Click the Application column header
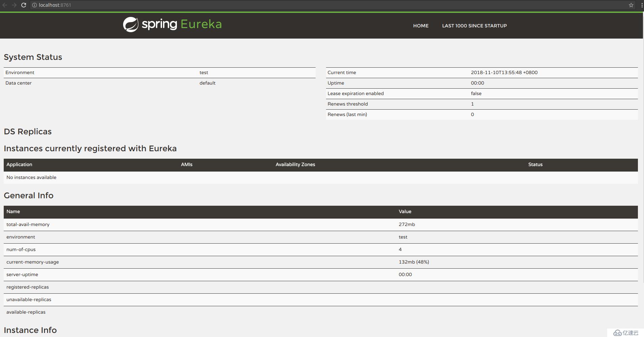Screen dimensions: 644x337 pyautogui.click(x=19, y=164)
